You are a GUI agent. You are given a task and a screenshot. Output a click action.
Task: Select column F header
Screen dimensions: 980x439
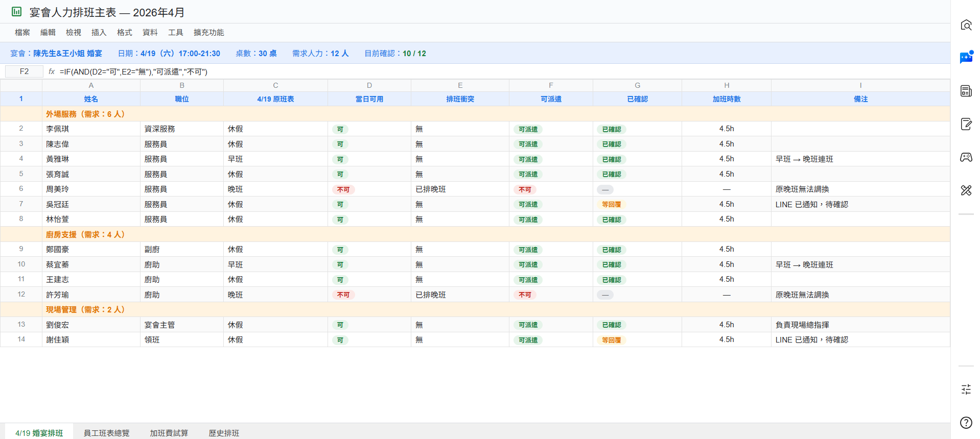551,85
